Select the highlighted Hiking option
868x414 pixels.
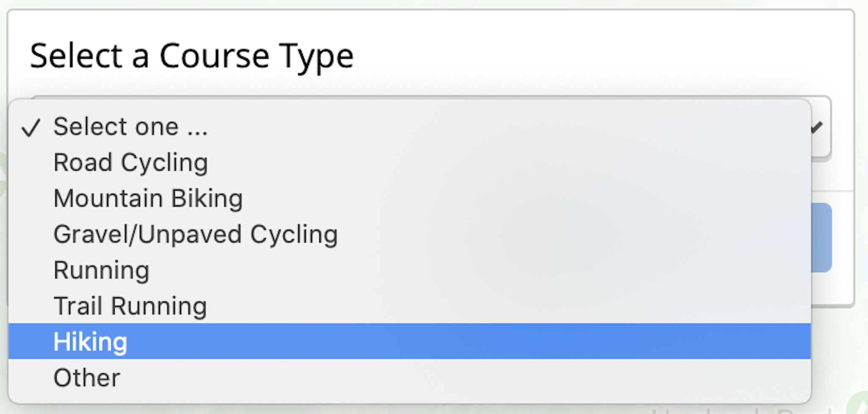click(x=90, y=341)
